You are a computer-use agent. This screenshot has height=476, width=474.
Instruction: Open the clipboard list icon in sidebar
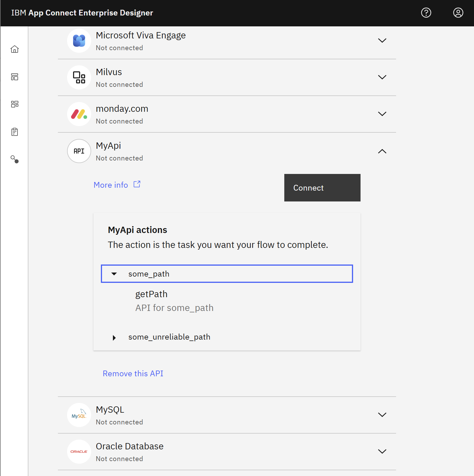coord(15,132)
